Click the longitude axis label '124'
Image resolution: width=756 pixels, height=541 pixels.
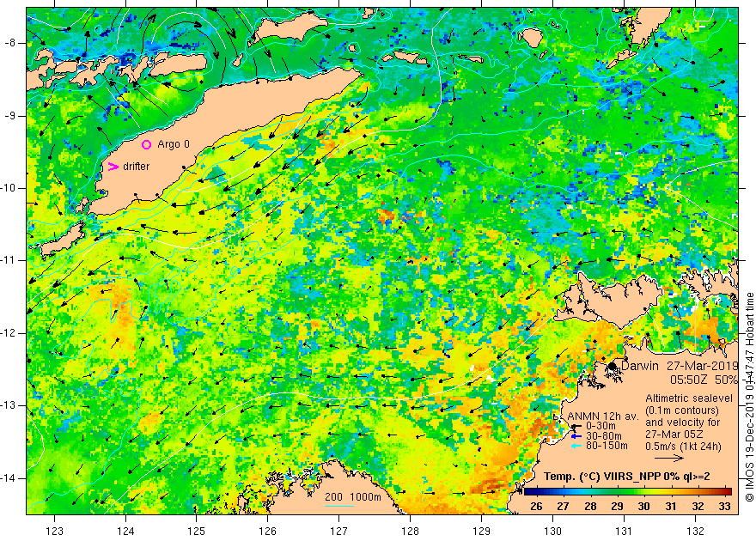point(125,531)
